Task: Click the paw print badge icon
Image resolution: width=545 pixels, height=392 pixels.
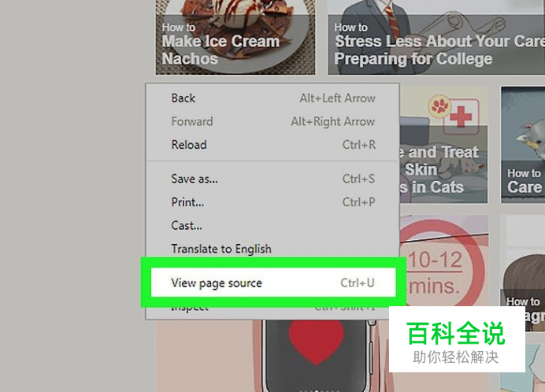Action: [x=439, y=105]
